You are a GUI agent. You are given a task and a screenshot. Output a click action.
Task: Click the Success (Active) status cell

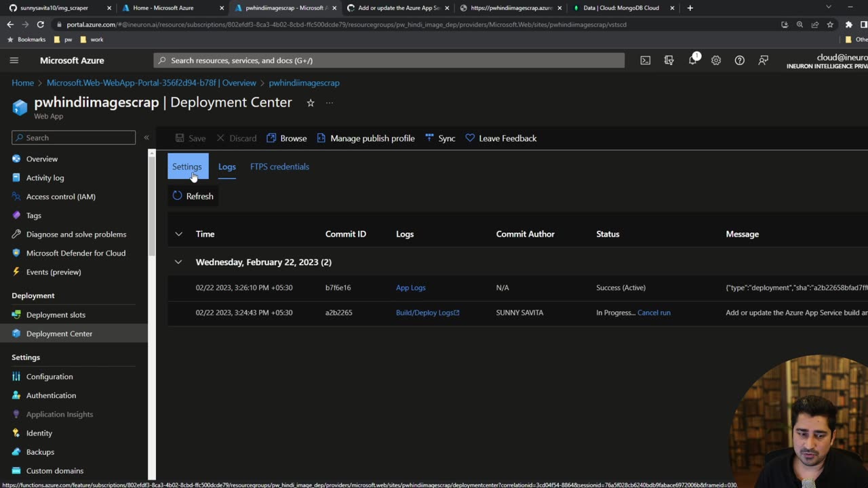point(620,287)
